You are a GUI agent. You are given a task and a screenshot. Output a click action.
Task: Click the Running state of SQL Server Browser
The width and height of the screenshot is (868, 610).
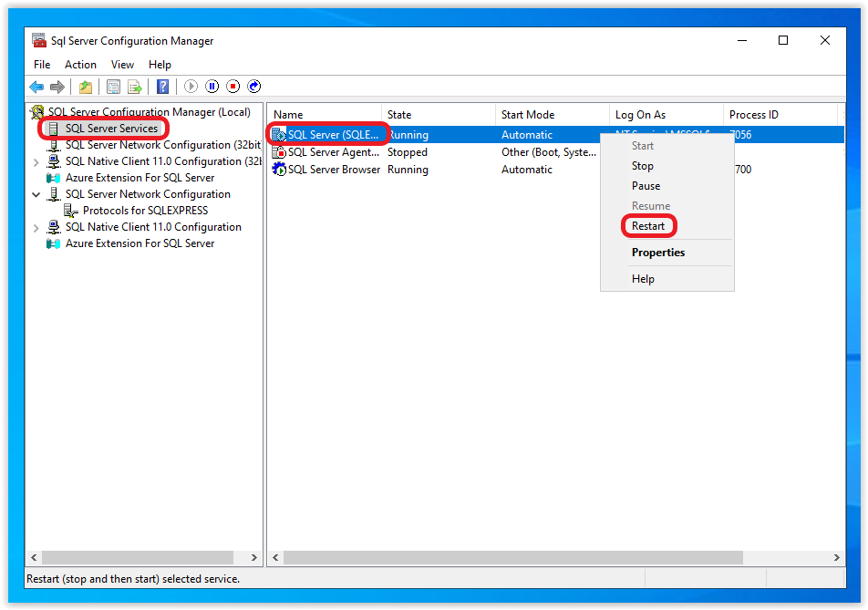tap(408, 170)
